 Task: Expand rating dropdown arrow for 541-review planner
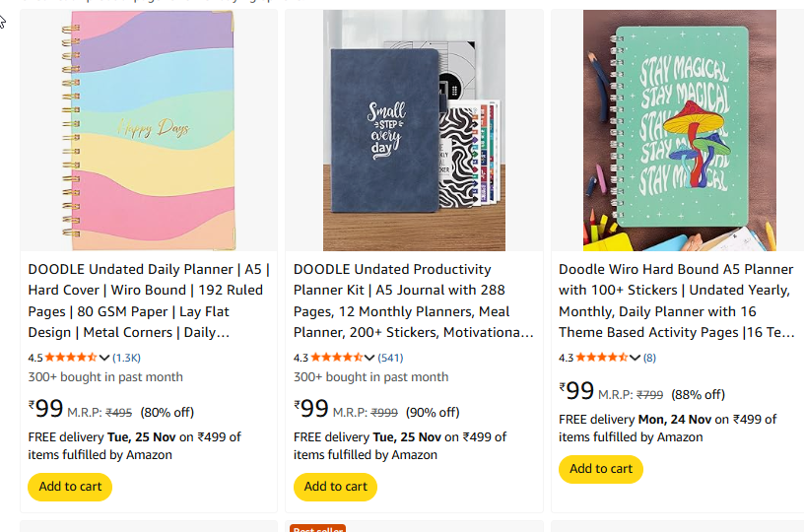pyautogui.click(x=370, y=358)
